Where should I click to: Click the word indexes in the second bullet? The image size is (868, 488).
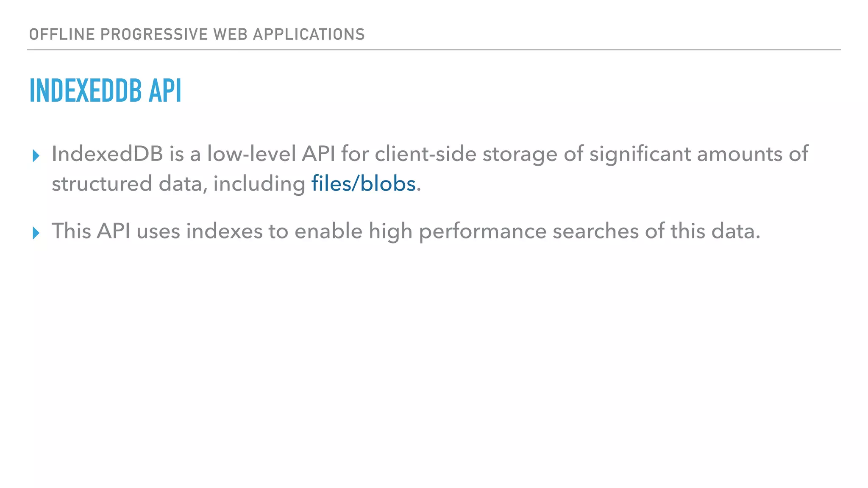[224, 231]
